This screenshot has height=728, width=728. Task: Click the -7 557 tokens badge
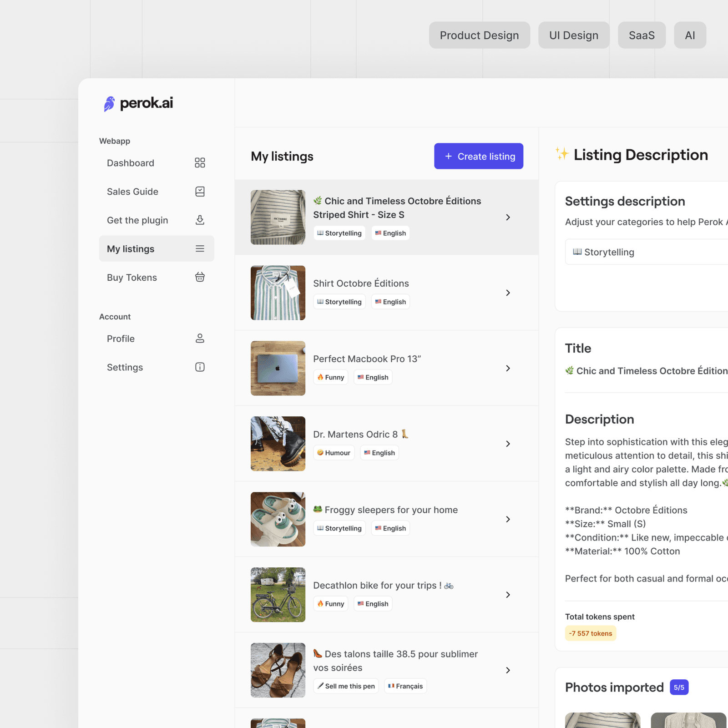pos(591,633)
